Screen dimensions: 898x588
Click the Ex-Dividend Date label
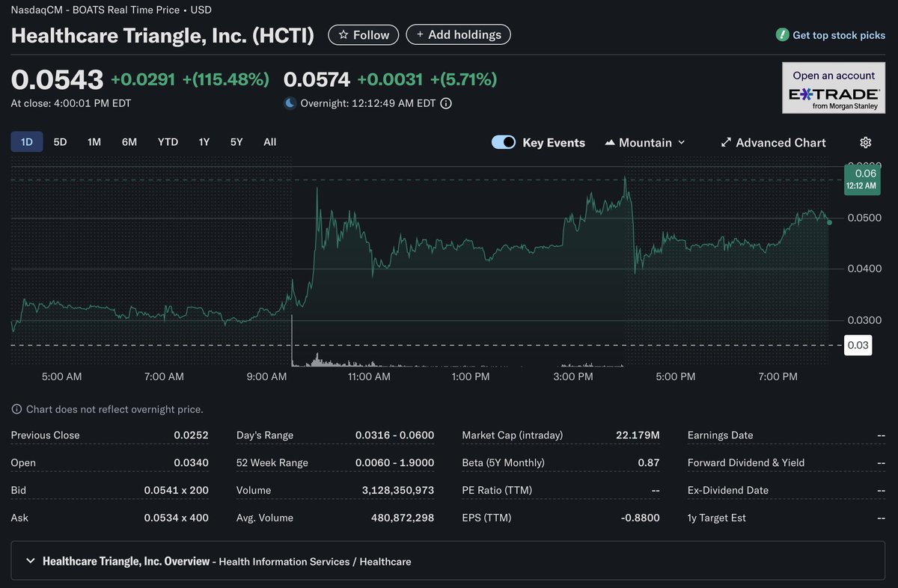click(727, 490)
